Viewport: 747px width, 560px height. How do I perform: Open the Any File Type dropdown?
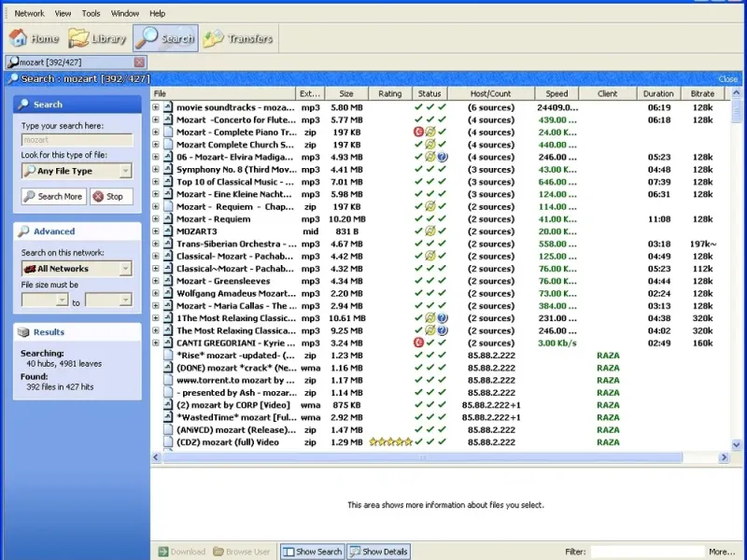click(x=77, y=172)
